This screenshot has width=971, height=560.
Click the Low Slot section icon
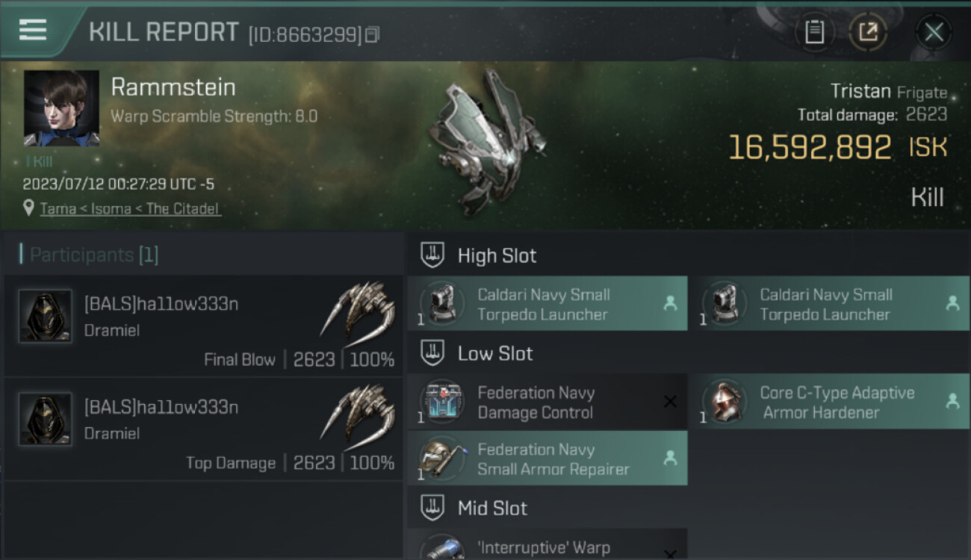point(432,353)
